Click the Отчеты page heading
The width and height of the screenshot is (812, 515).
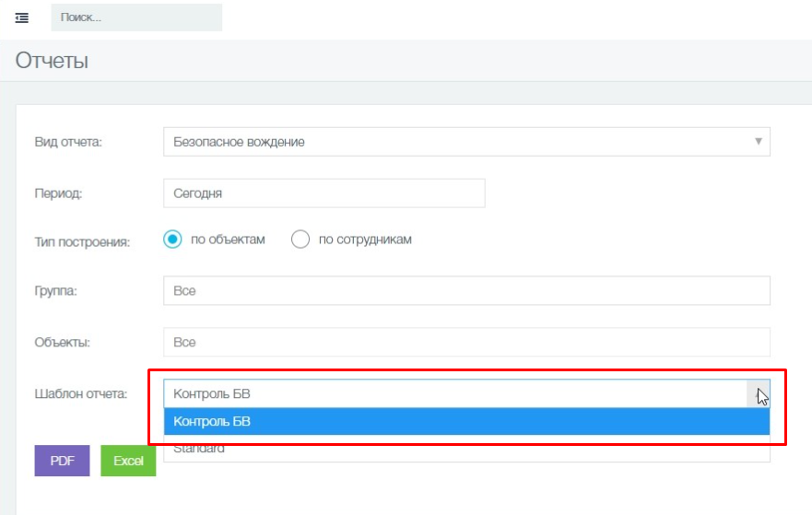52,62
